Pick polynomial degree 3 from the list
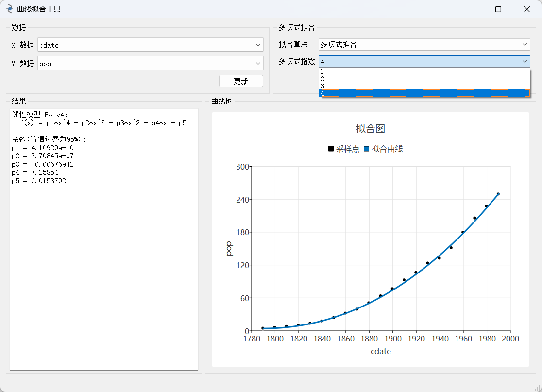Viewport: 542px width, 392px height. pyautogui.click(x=424, y=86)
